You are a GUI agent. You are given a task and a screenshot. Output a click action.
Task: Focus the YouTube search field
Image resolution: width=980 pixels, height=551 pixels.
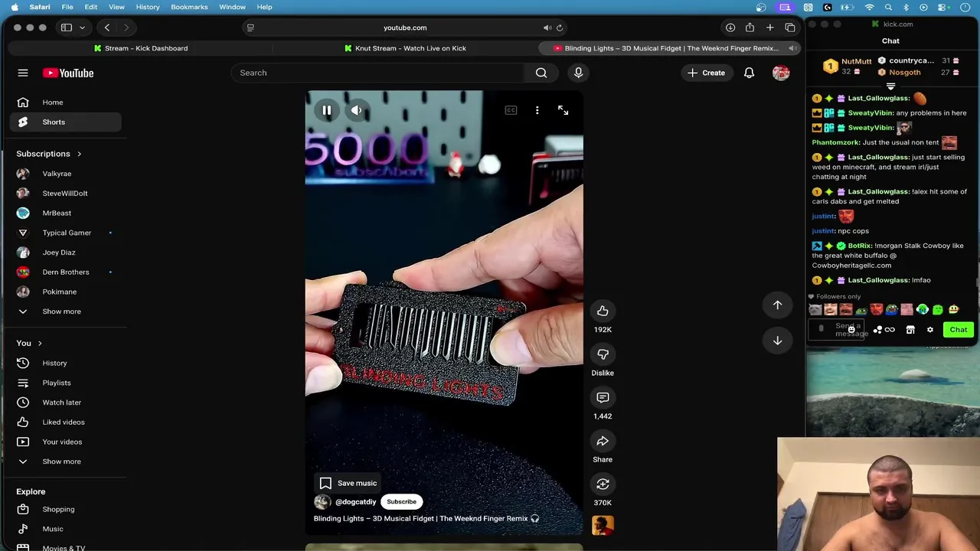click(377, 73)
